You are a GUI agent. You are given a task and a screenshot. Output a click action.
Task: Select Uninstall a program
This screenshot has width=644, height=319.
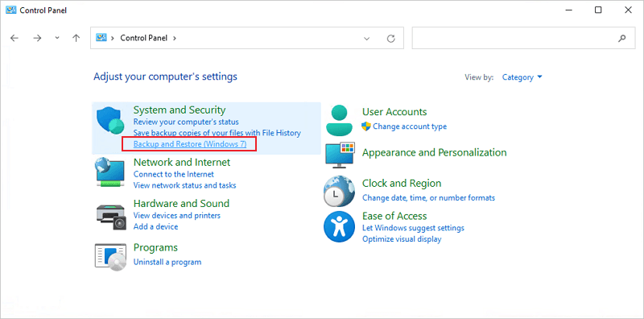[x=167, y=262]
